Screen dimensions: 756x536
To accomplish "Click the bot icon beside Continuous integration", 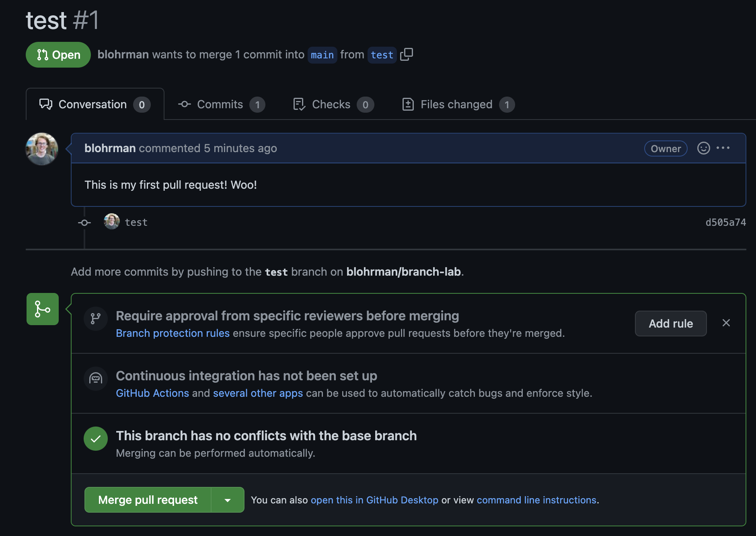I will (x=95, y=379).
